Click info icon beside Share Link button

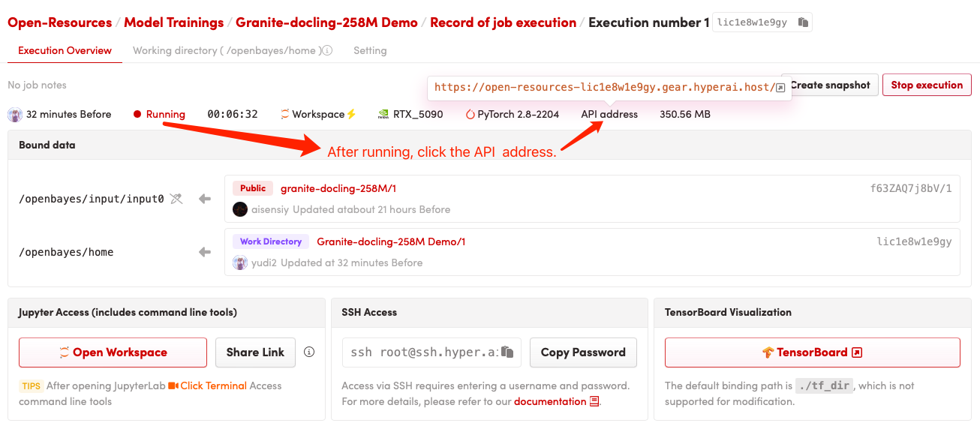308,352
